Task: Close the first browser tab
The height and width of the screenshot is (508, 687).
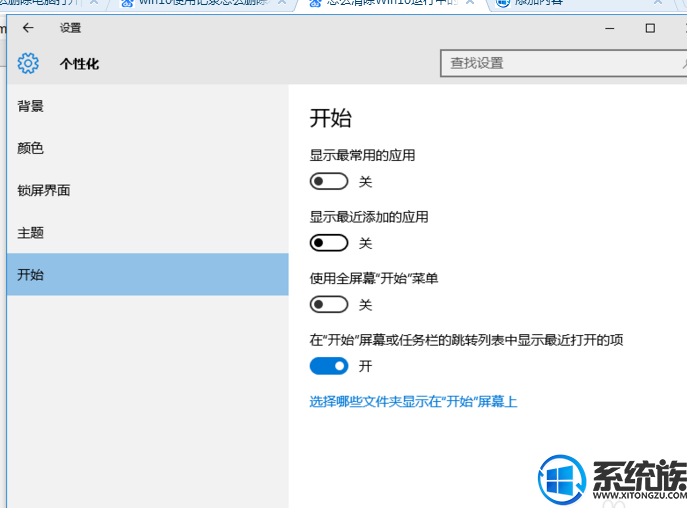Action: (x=94, y=3)
